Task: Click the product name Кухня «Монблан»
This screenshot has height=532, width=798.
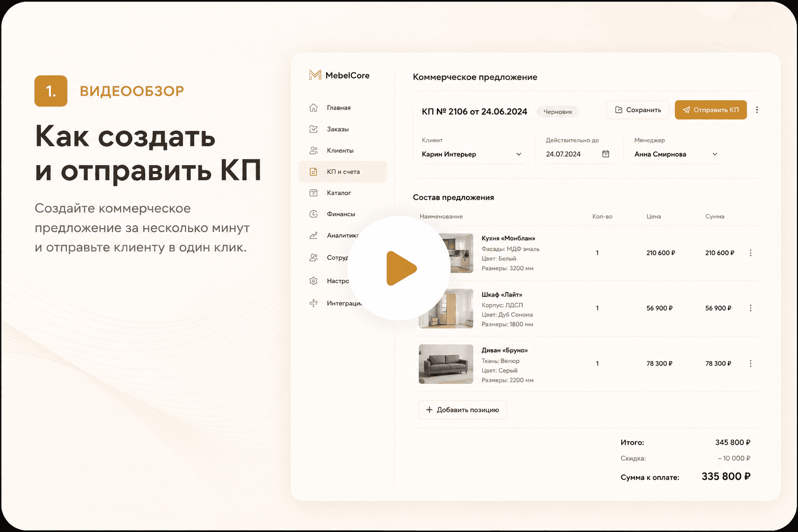Action: 508,238
